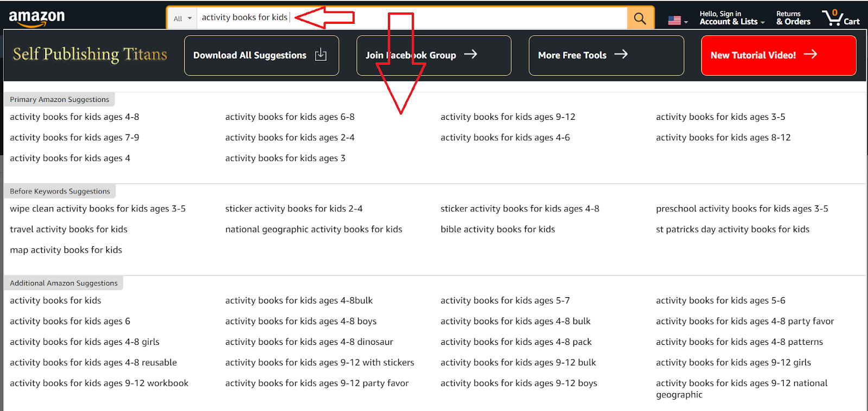Watch the New Tutorial Video
The image size is (868, 411).
coord(778,55)
